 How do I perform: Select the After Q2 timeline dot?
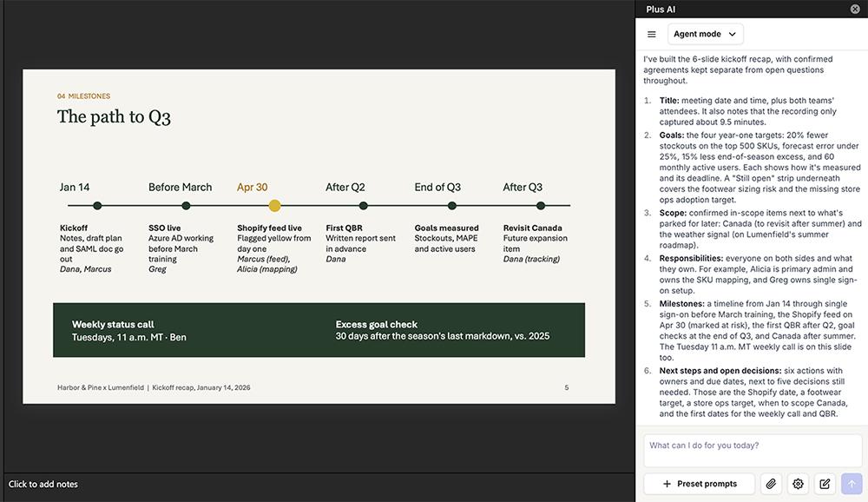tap(363, 206)
